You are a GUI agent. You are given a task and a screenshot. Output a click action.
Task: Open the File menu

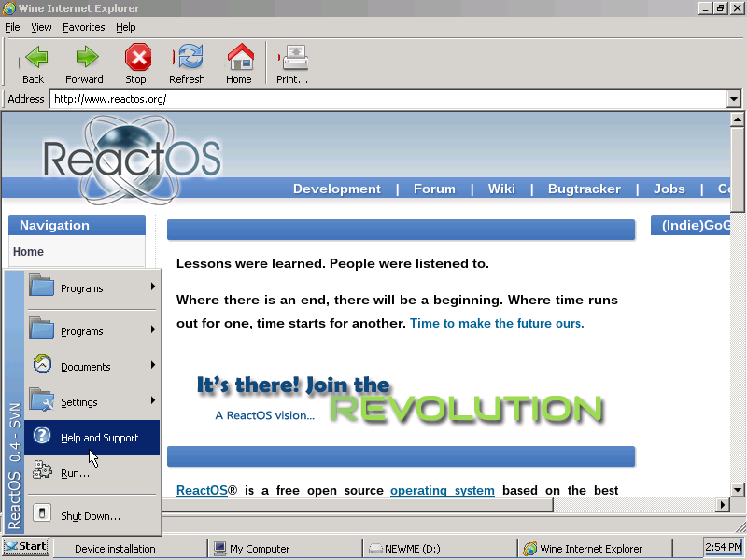(12, 28)
